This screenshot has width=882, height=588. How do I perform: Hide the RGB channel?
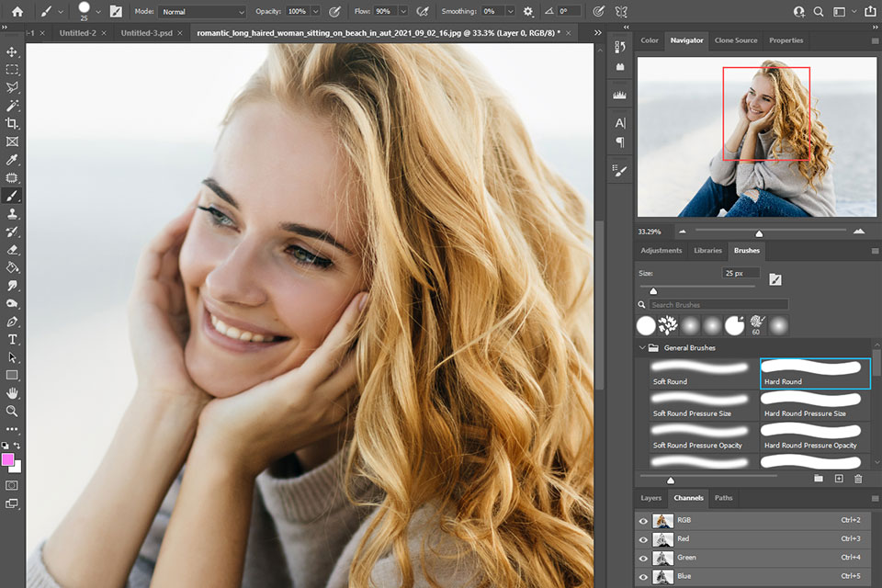pyautogui.click(x=643, y=521)
